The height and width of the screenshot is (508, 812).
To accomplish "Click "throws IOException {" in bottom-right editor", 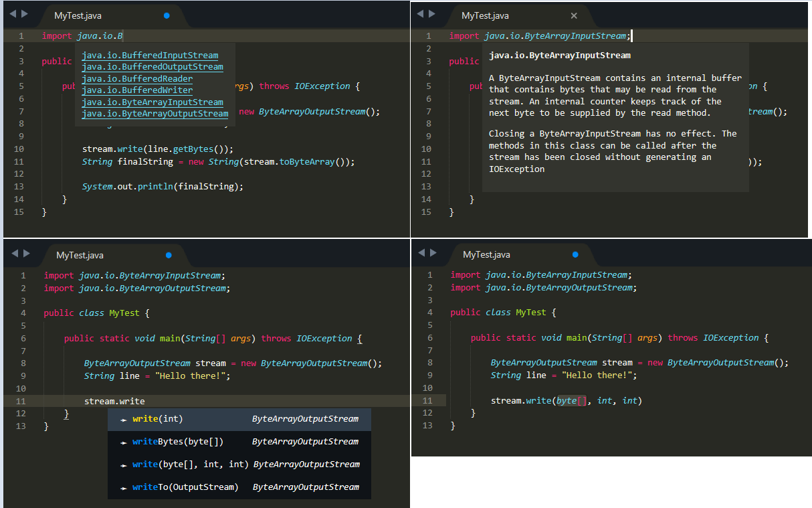I will click(718, 338).
